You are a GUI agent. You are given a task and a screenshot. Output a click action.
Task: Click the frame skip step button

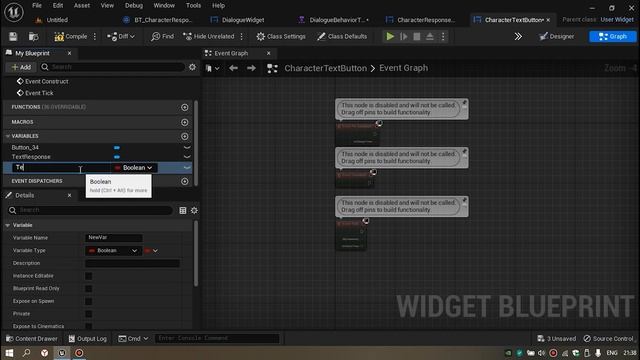pyautogui.click(x=404, y=36)
